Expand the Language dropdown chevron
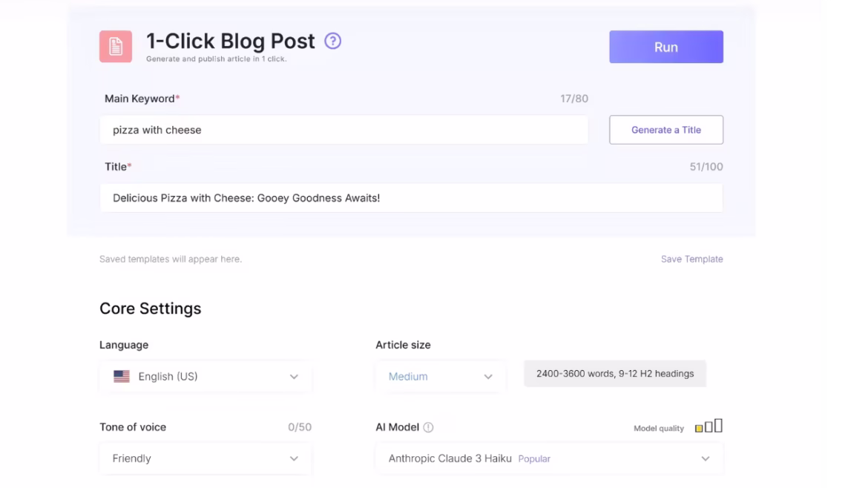This screenshot has width=868, height=488. pyautogui.click(x=294, y=377)
